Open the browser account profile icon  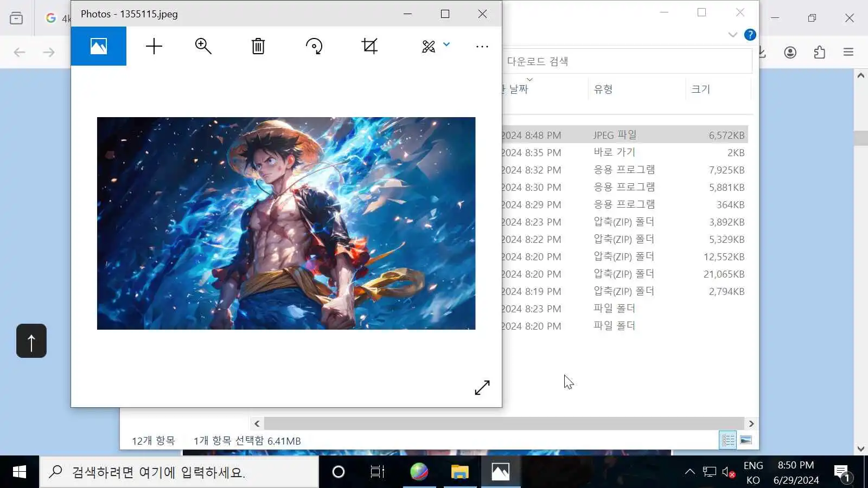790,52
